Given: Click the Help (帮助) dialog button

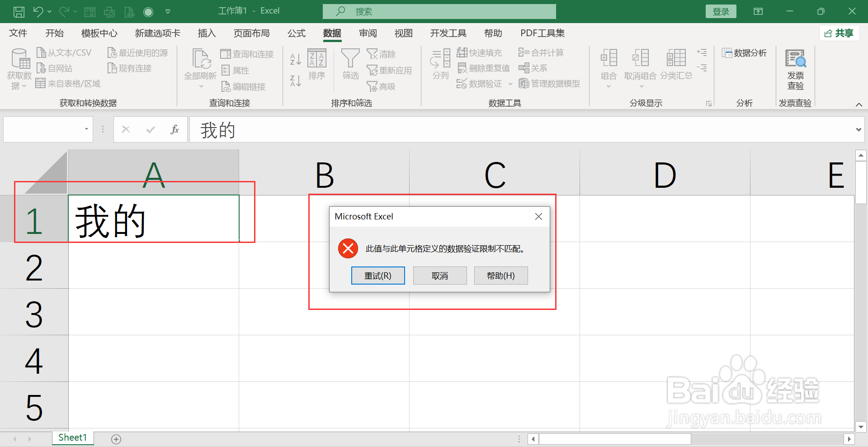Looking at the screenshot, I should tap(501, 276).
